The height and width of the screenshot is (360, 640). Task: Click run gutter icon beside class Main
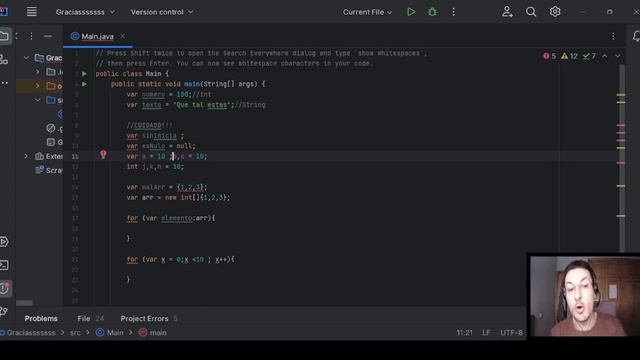point(84,73)
